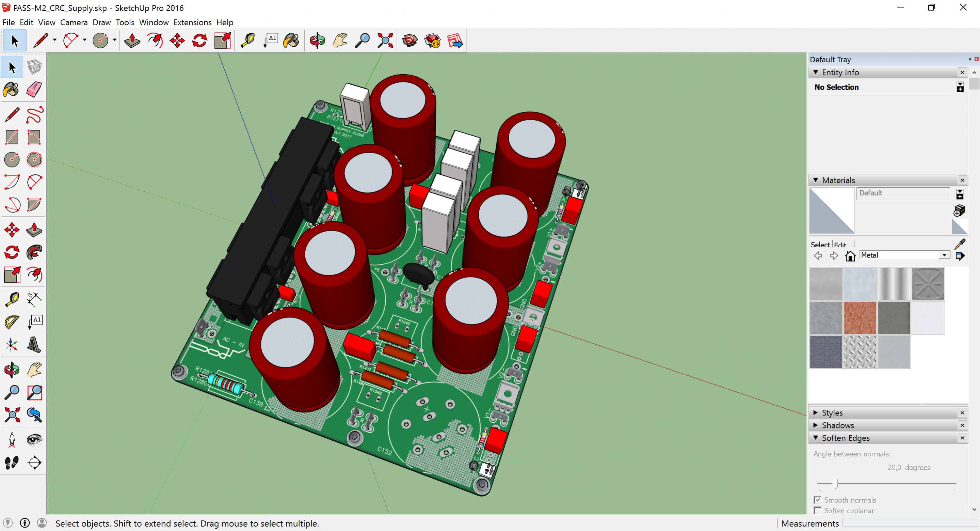Image resolution: width=980 pixels, height=531 pixels.
Task: Select the Protractor tool in left toolbar
Action: [12, 322]
